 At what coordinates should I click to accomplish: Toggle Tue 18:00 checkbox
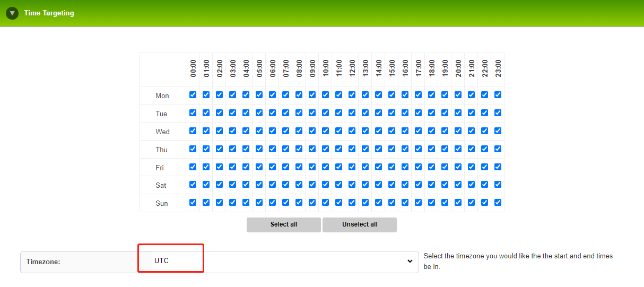click(431, 113)
